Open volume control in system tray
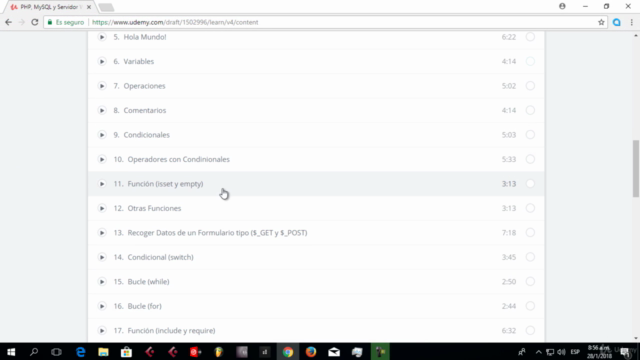This screenshot has width=640, height=360. pyautogui.click(x=562, y=352)
